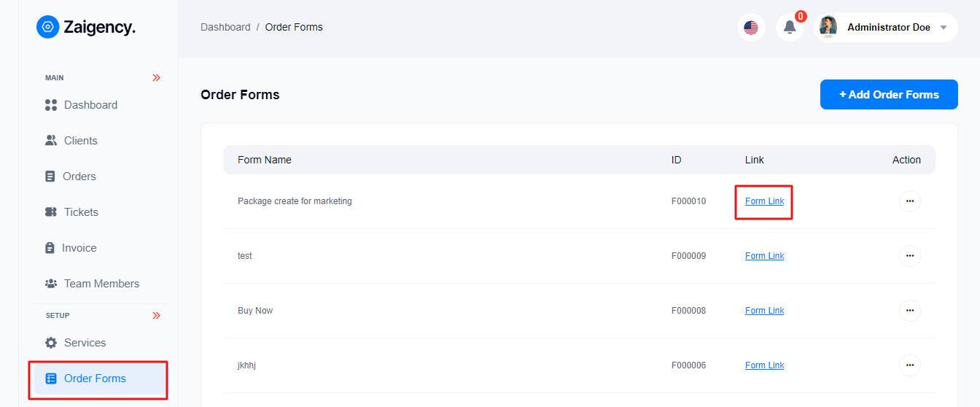980x407 pixels.
Task: Collapse the MAIN section arrows
Action: click(156, 78)
